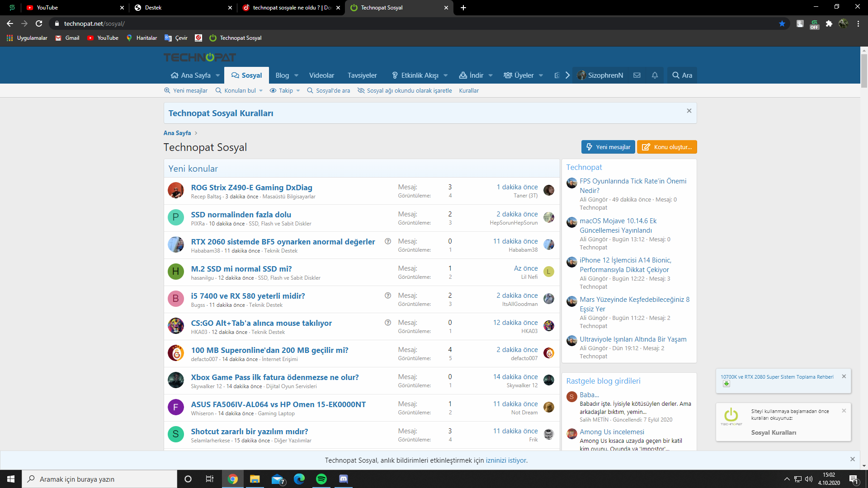868x488 pixels.
Task: Close the notification permission bar
Action: click(x=852, y=459)
